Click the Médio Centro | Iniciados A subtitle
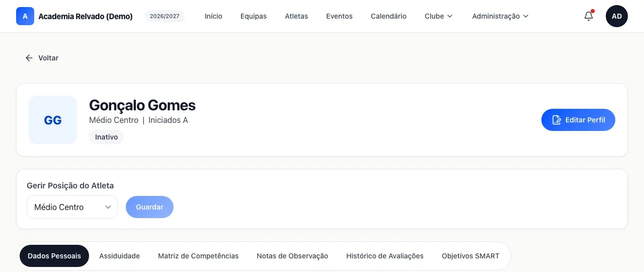The image size is (644, 272). pyautogui.click(x=138, y=120)
